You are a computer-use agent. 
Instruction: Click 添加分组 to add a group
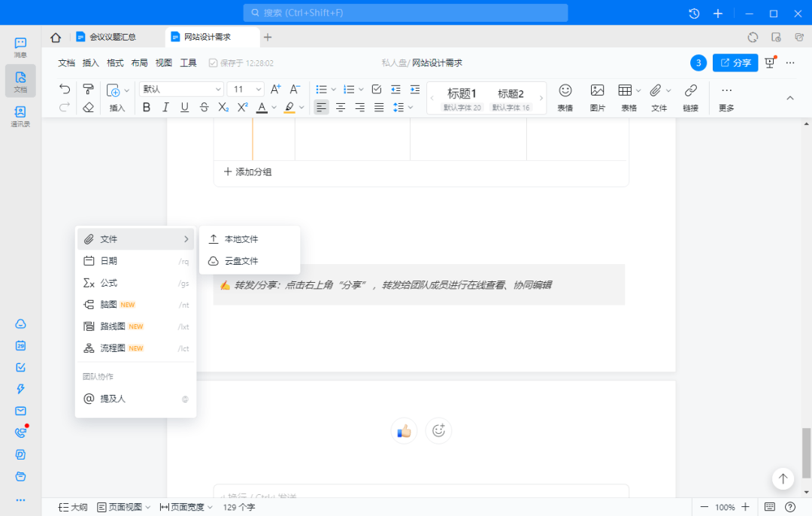click(x=248, y=172)
